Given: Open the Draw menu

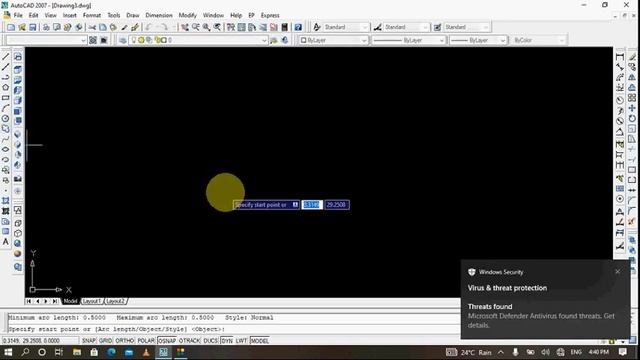Looking at the screenshot, I should point(133,15).
